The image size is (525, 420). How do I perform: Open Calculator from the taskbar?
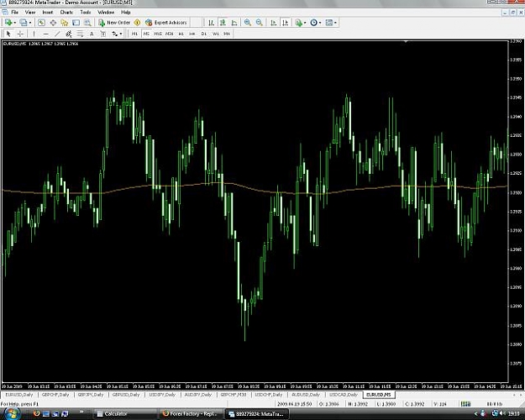pyautogui.click(x=124, y=414)
